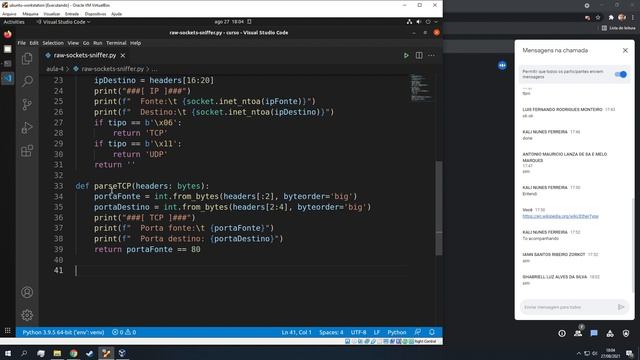Change LF end of line sequence
This screenshot has height=360, width=640.
(x=377, y=332)
